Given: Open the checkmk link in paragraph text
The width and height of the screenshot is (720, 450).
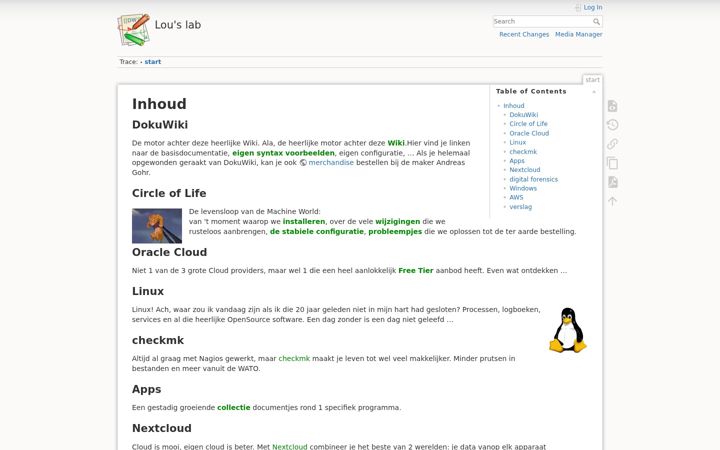Looking at the screenshot, I should [x=294, y=359].
